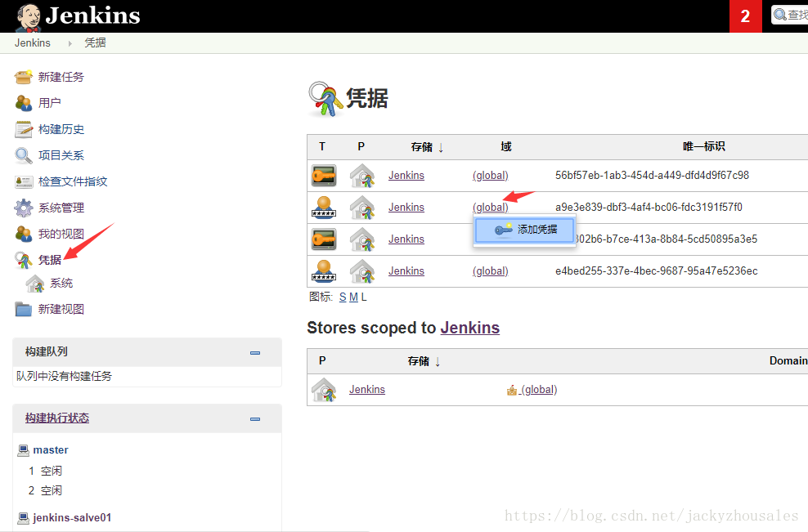The width and height of the screenshot is (808, 532).
Task: Open (global) domain link in a9e3e839 row
Action: 490,207
